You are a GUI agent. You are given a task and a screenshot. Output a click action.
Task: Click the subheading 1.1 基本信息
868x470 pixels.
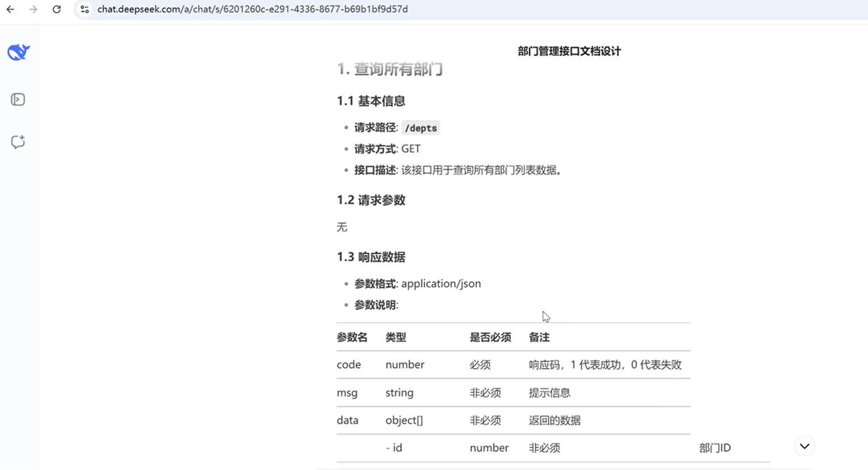pyautogui.click(x=371, y=101)
